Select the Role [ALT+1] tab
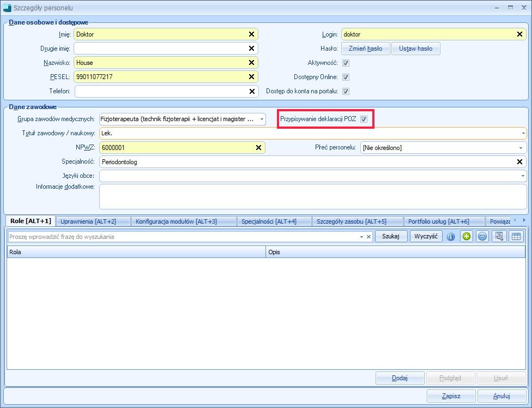Image resolution: width=532 pixels, height=408 pixels. (31, 220)
